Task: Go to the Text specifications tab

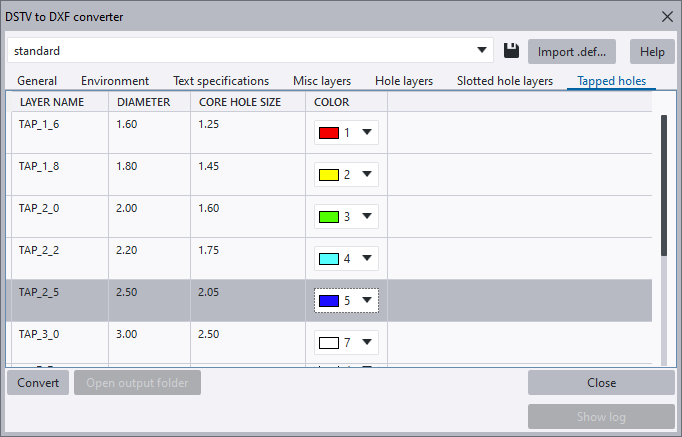Action: pyautogui.click(x=221, y=81)
